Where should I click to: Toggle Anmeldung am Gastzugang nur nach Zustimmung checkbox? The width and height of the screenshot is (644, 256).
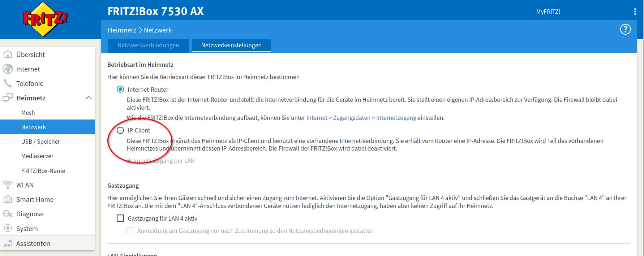tap(130, 230)
